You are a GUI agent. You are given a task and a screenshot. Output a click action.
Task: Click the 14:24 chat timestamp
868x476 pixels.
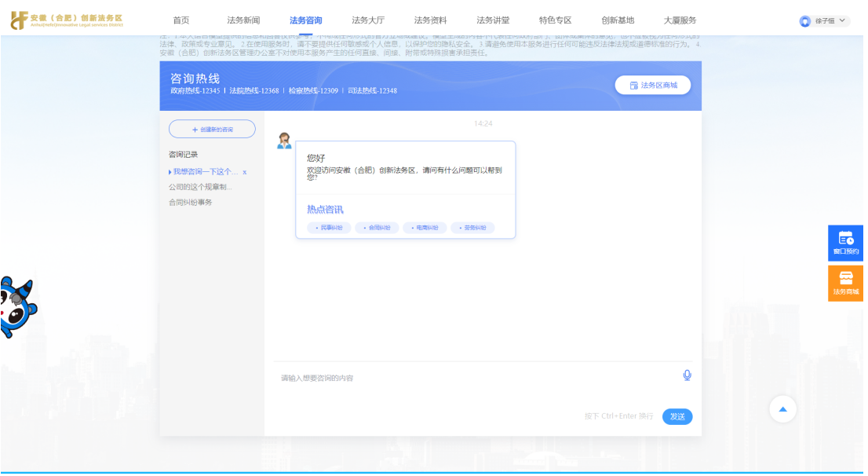(483, 123)
